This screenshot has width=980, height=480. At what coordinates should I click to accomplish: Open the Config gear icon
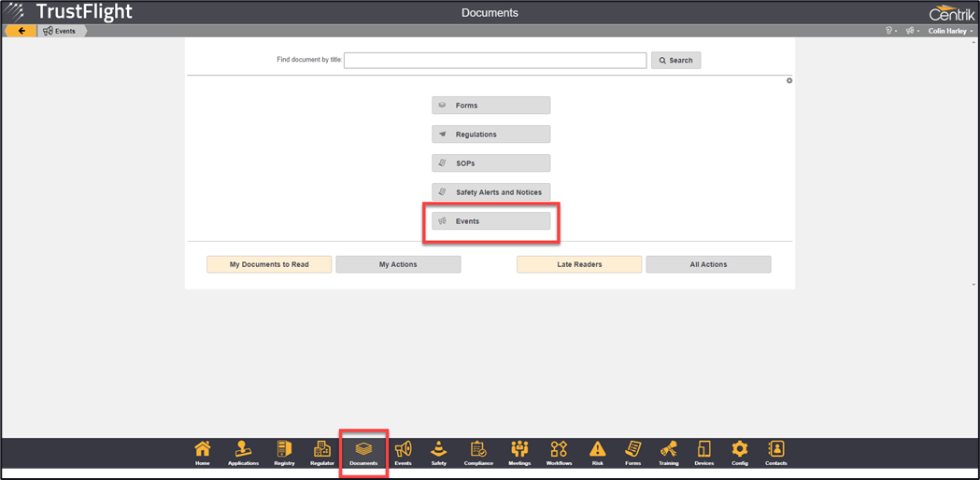(x=739, y=453)
